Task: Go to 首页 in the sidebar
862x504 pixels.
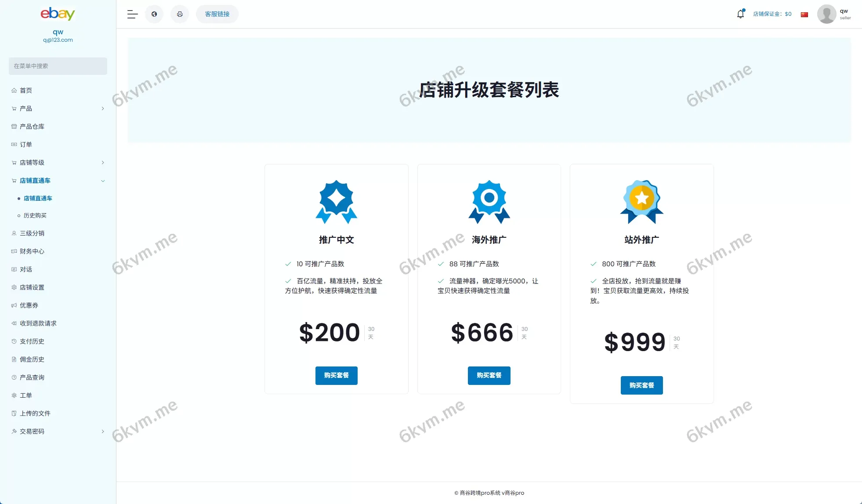Action: coord(25,90)
